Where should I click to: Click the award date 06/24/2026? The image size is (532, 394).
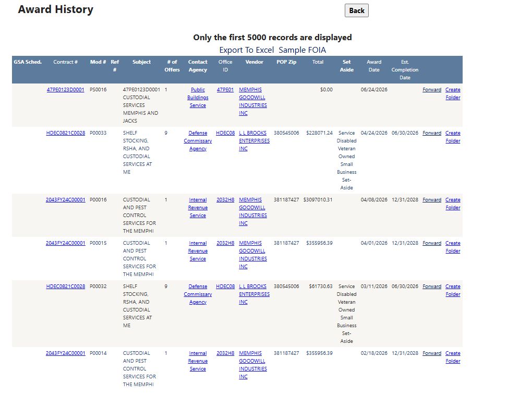(374, 90)
